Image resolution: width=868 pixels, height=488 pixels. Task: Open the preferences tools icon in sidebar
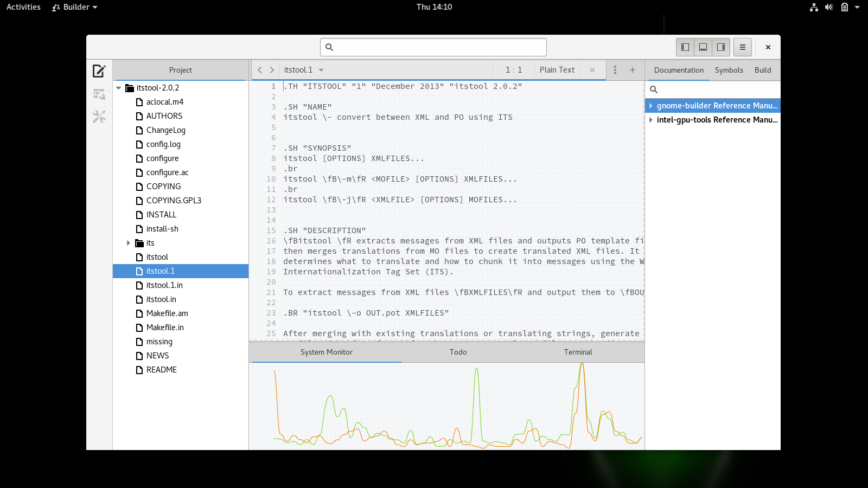click(x=99, y=117)
